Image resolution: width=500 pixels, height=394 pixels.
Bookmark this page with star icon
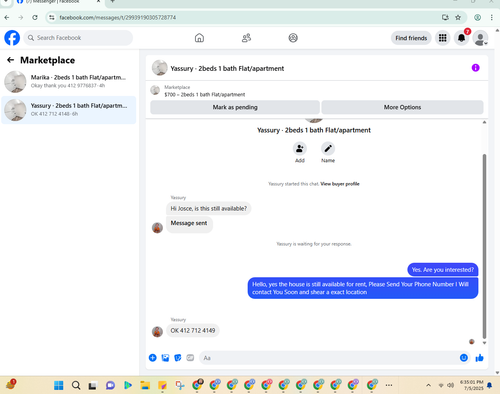click(x=458, y=17)
